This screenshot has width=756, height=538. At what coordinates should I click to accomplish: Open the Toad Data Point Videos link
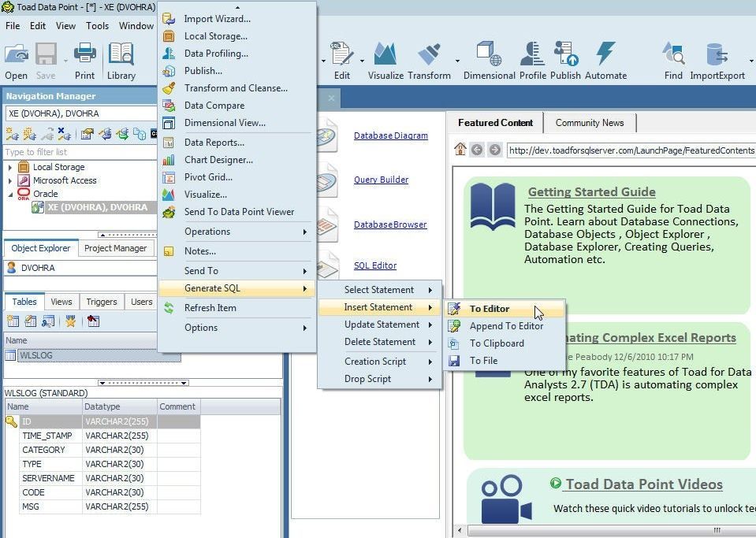point(644,484)
